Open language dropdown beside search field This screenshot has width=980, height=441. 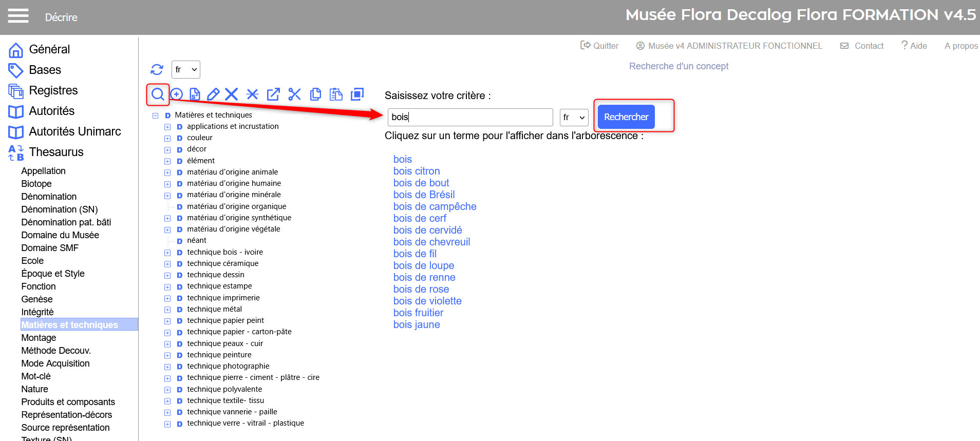(574, 118)
